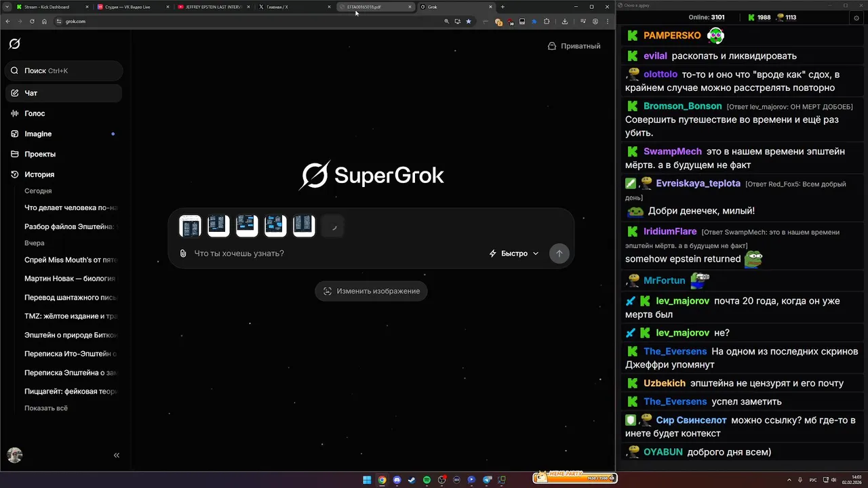Select the fourth attached image thumbnail
868x488 pixels.
(x=275, y=226)
